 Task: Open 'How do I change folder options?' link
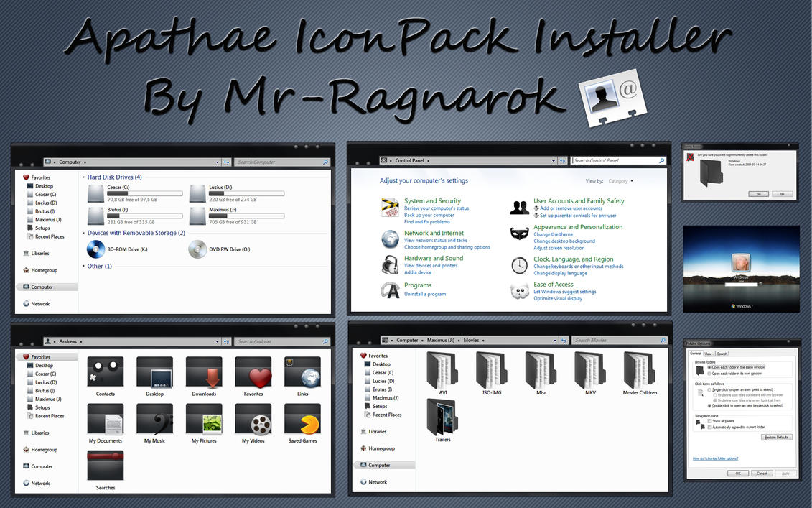tap(715, 458)
